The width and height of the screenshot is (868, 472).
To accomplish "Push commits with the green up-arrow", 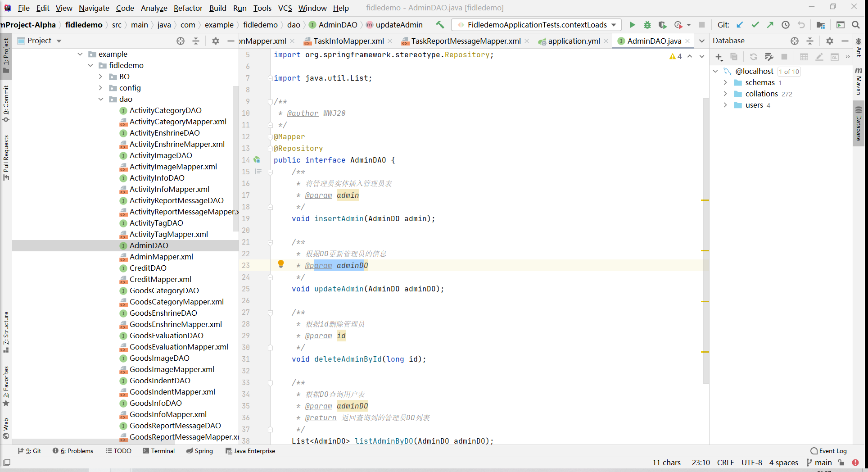I will click(x=770, y=25).
